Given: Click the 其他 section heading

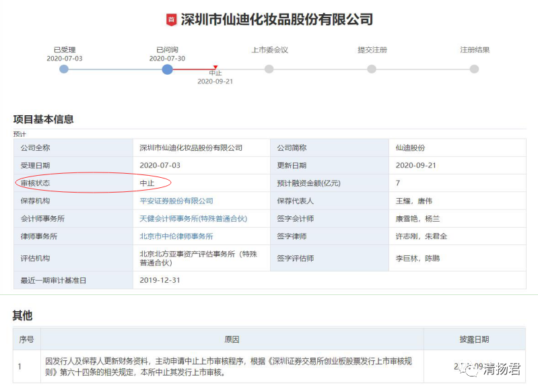Looking at the screenshot, I should click(x=22, y=315).
